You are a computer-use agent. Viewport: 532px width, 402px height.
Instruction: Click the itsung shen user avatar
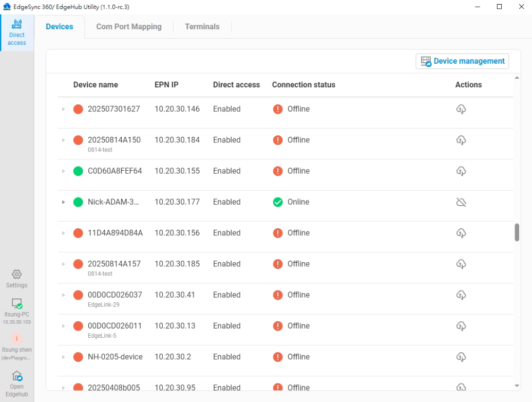(x=16, y=339)
